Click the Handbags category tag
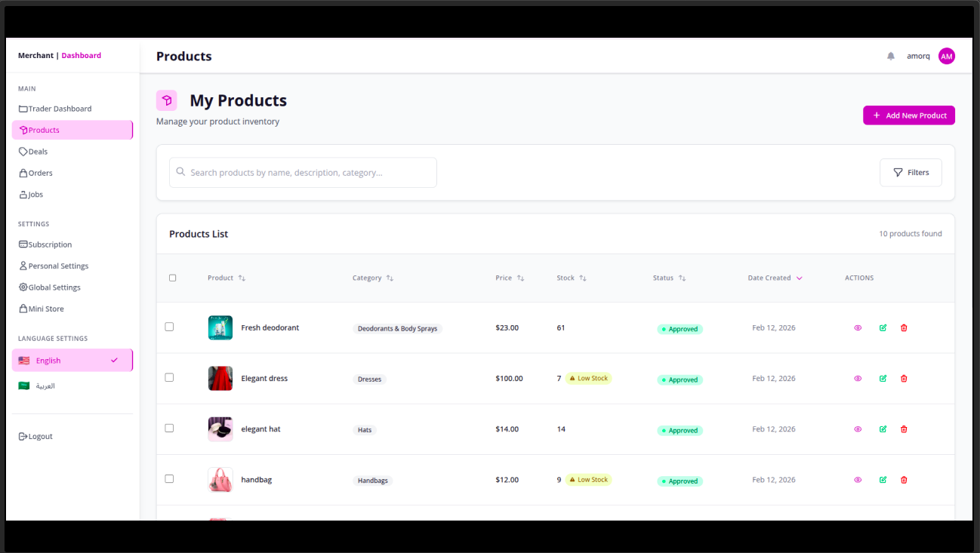The image size is (980, 553). 373,481
